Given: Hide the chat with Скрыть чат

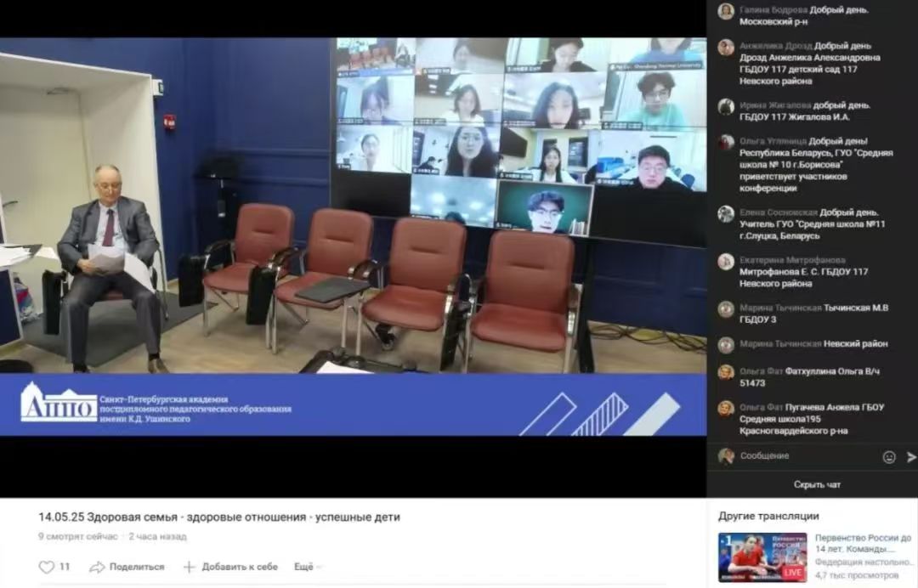Looking at the screenshot, I should 817,484.
